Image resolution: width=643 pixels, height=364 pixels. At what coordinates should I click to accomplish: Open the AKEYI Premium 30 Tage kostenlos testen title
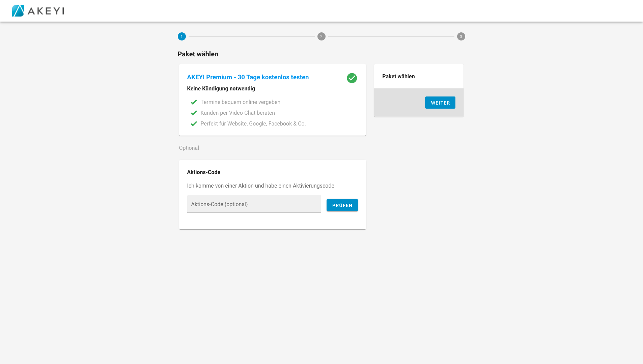(x=248, y=77)
